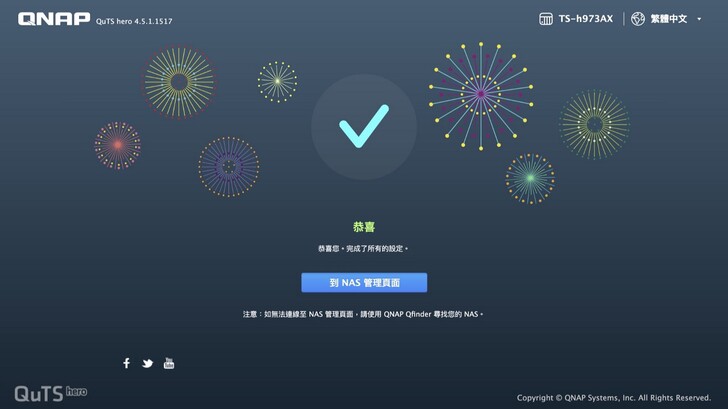
Task: Click the QNAP logo
Action: [54, 19]
